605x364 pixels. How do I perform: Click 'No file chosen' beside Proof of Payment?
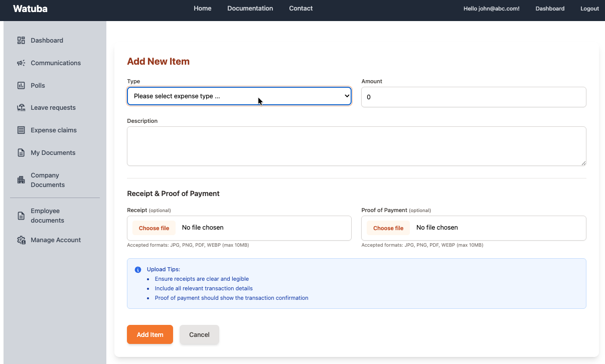pos(437,228)
